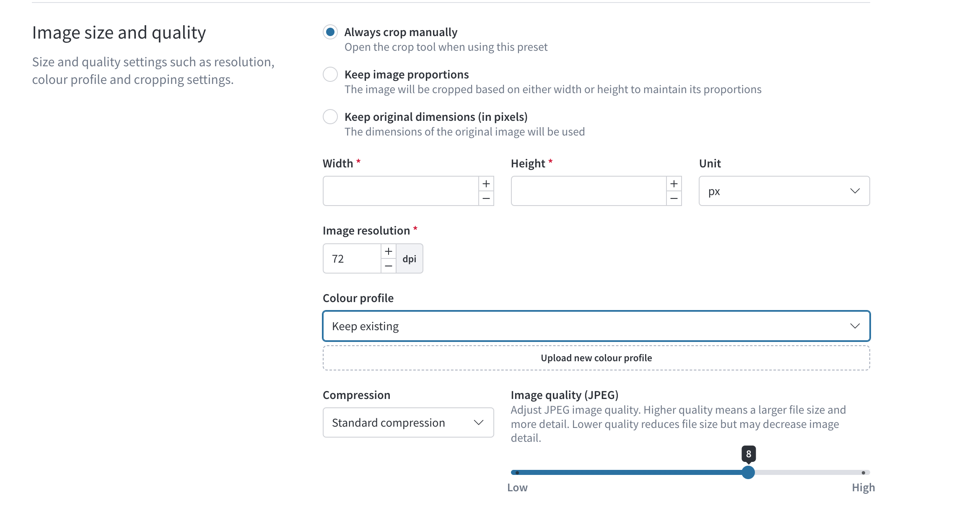Decrease Width with the minus stepper

click(x=486, y=198)
